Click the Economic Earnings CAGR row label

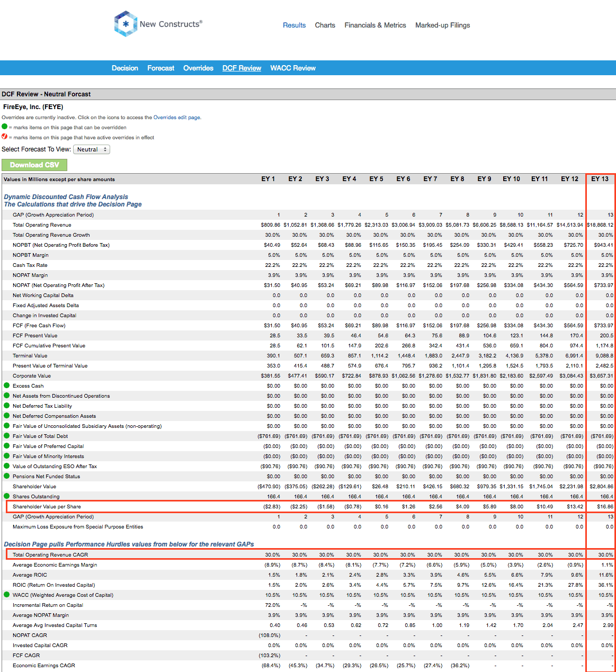pos(44,666)
